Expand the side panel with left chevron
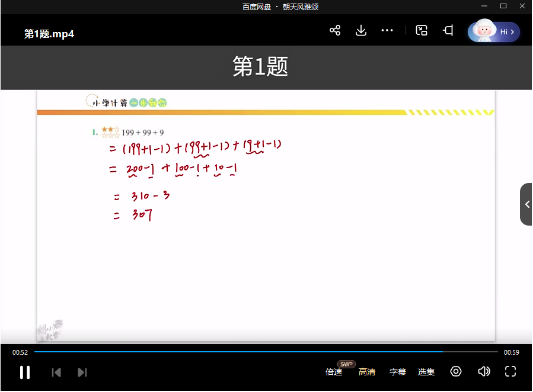 [x=526, y=205]
